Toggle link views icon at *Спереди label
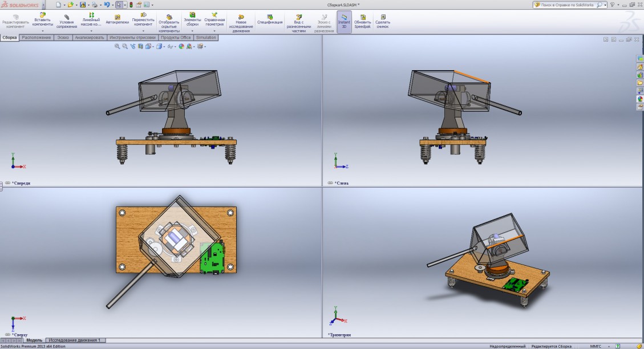644x349 pixels. point(7,183)
